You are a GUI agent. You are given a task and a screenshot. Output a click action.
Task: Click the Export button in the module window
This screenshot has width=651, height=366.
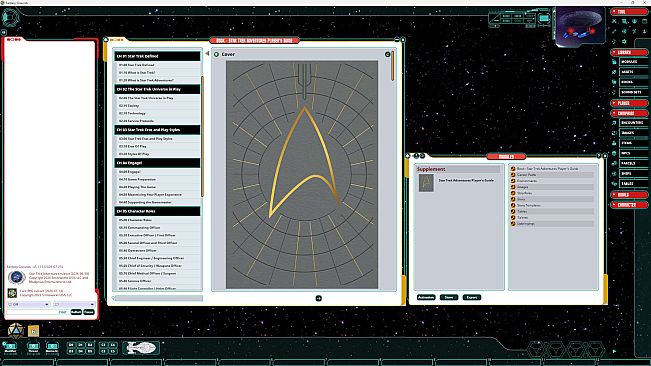pyautogui.click(x=472, y=298)
